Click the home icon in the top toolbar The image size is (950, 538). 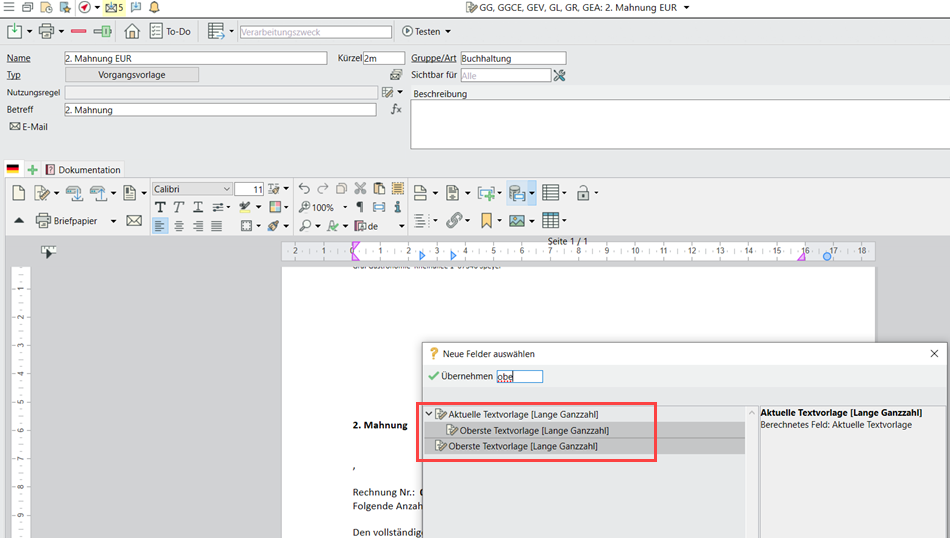coord(132,31)
